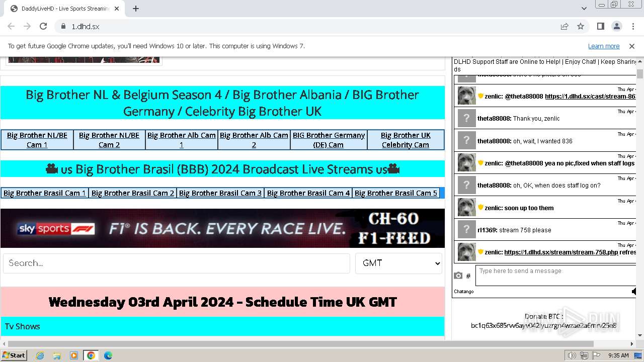Screen dimensions: 644x362
Task: Click the chat hashtag icon
Action: [x=468, y=276]
